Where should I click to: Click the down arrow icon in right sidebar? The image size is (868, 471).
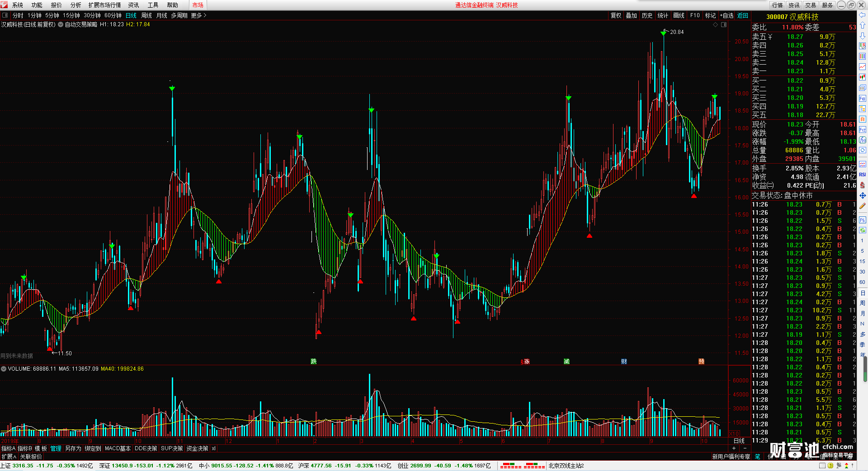click(863, 36)
